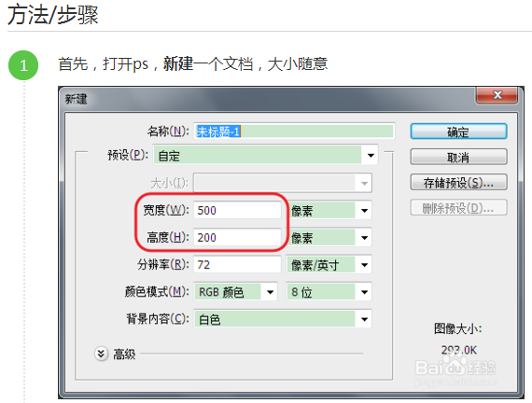Click the 方法/步骤 heading

(x=53, y=15)
